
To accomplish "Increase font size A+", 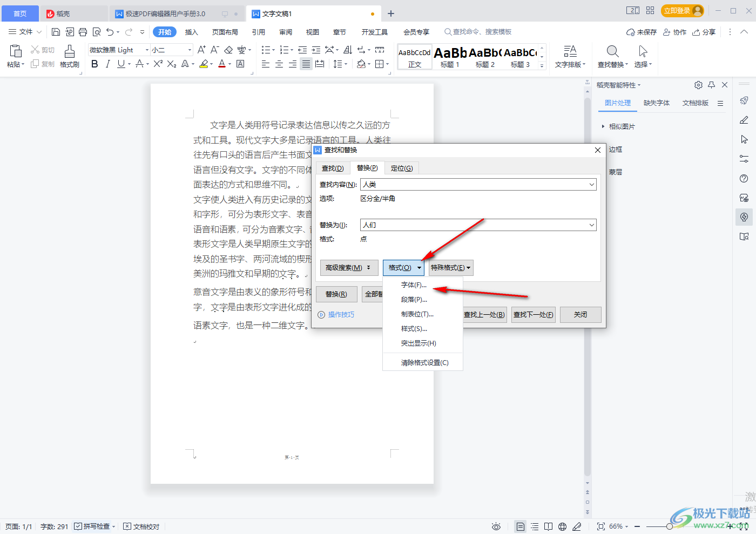I will point(201,50).
